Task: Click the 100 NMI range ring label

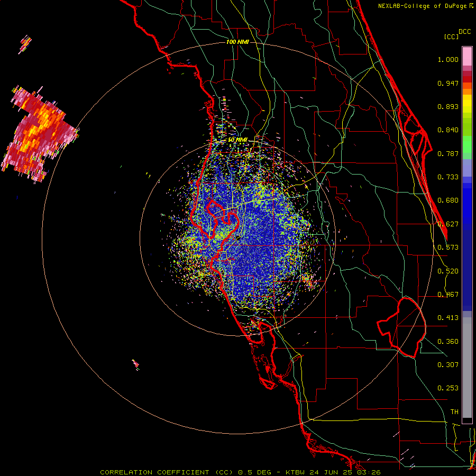Action: tap(237, 42)
